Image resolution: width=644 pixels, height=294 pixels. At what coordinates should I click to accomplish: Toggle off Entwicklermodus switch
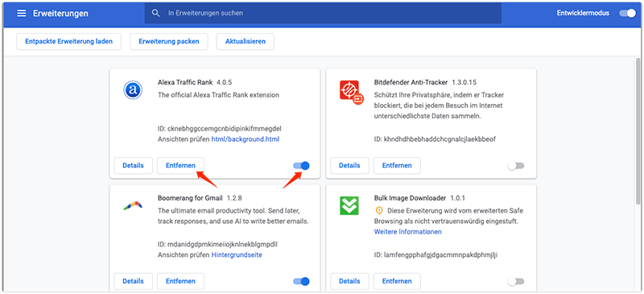pos(628,13)
